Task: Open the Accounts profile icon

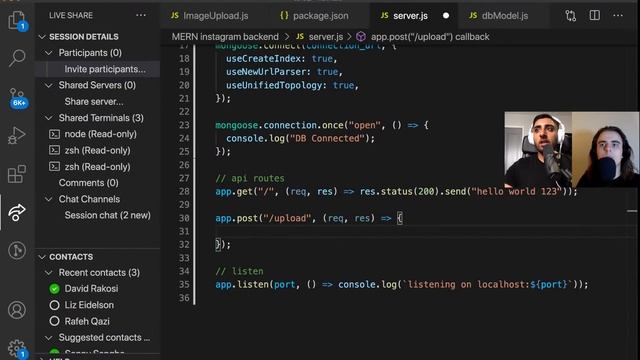Action: point(17,310)
